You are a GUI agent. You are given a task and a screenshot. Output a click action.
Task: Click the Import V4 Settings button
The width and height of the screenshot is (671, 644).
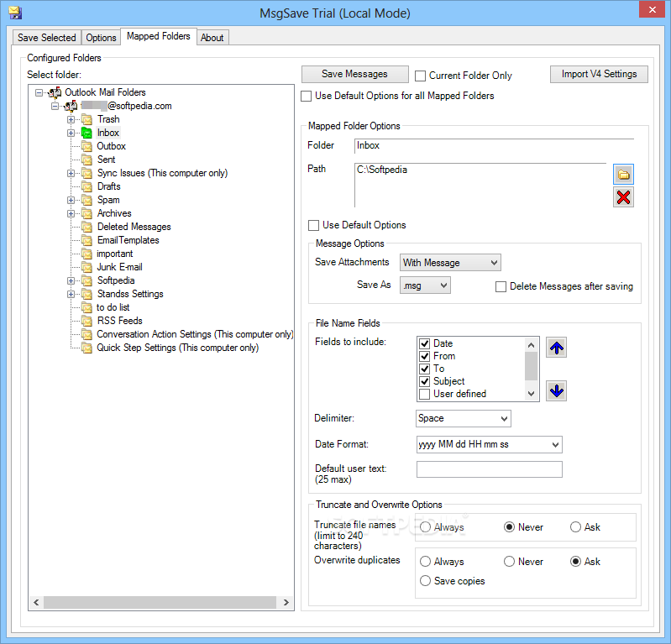[599, 74]
